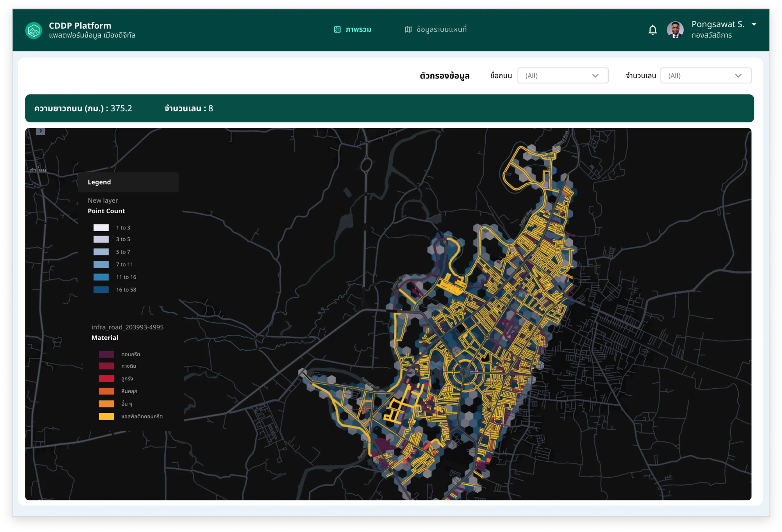Click the user profile avatar

(675, 30)
